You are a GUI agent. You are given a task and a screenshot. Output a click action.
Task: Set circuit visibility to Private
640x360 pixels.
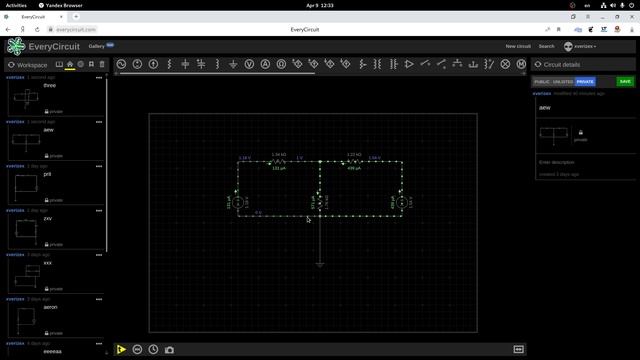tap(585, 82)
